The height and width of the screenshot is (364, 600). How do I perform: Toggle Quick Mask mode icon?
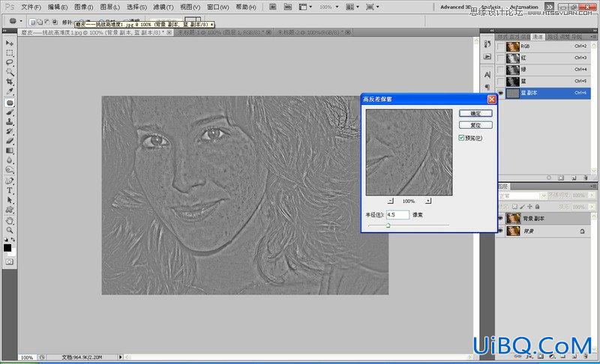10,262
